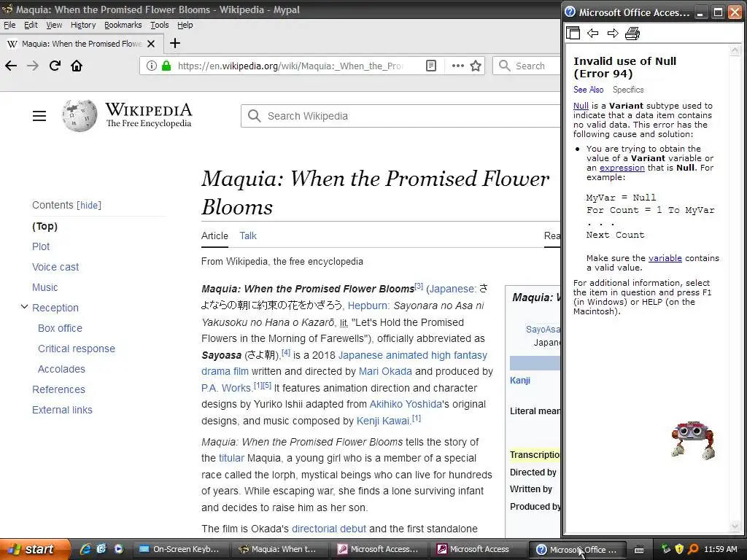Click Help Back arrow in Access Help

tap(592, 33)
